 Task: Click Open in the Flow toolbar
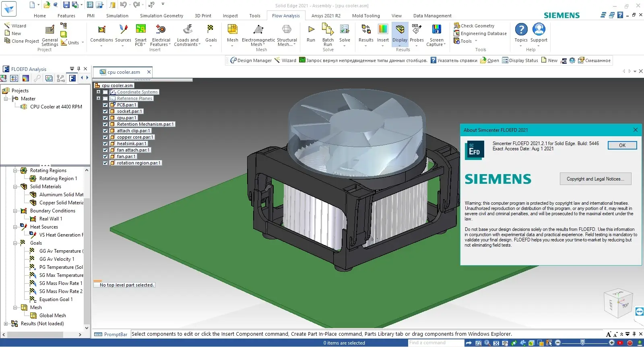[x=489, y=60]
